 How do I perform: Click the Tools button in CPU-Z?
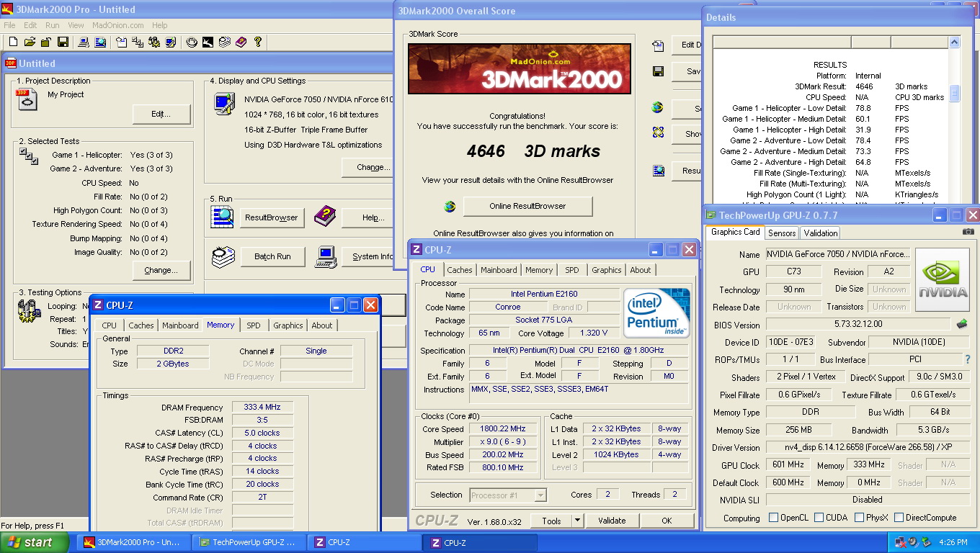(x=551, y=521)
